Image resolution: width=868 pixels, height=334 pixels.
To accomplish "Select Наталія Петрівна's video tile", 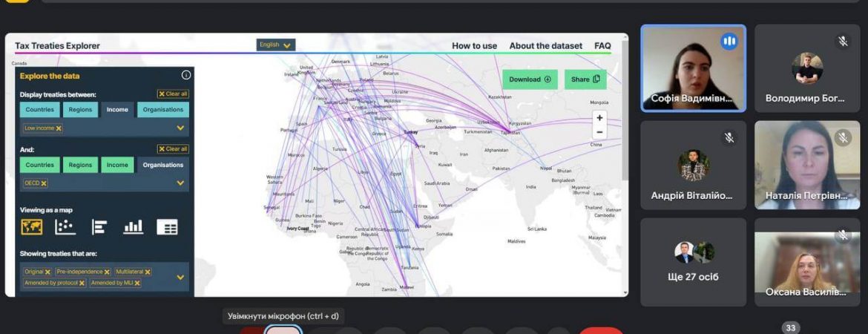I will click(x=806, y=165).
